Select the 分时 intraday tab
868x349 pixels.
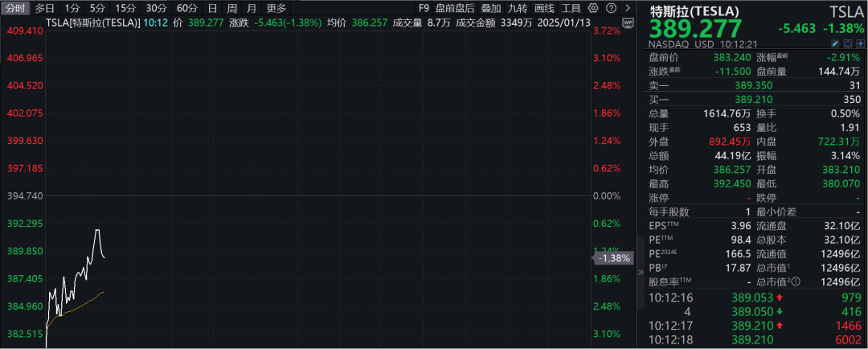click(16, 8)
